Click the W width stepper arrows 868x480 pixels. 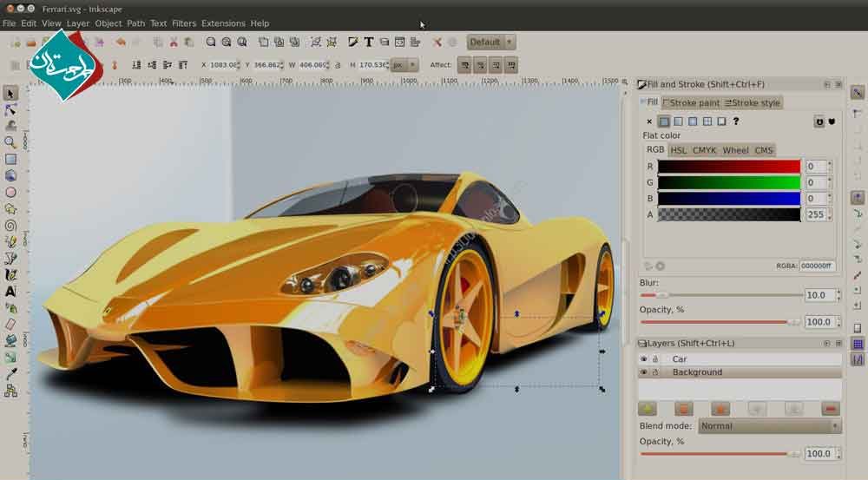coord(328,65)
